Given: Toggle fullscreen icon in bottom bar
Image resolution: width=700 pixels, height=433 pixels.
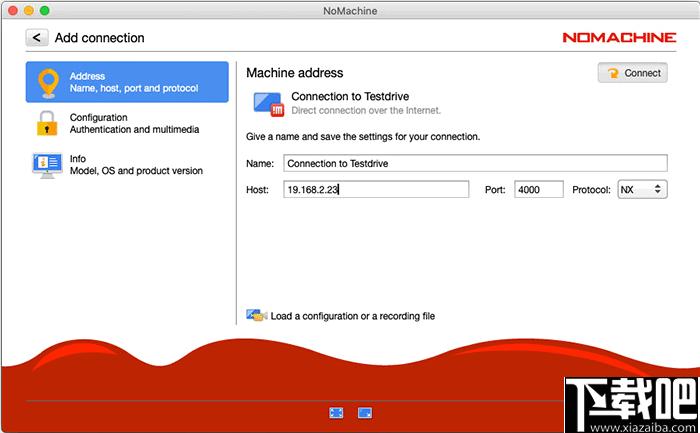Looking at the screenshot, I should [336, 413].
